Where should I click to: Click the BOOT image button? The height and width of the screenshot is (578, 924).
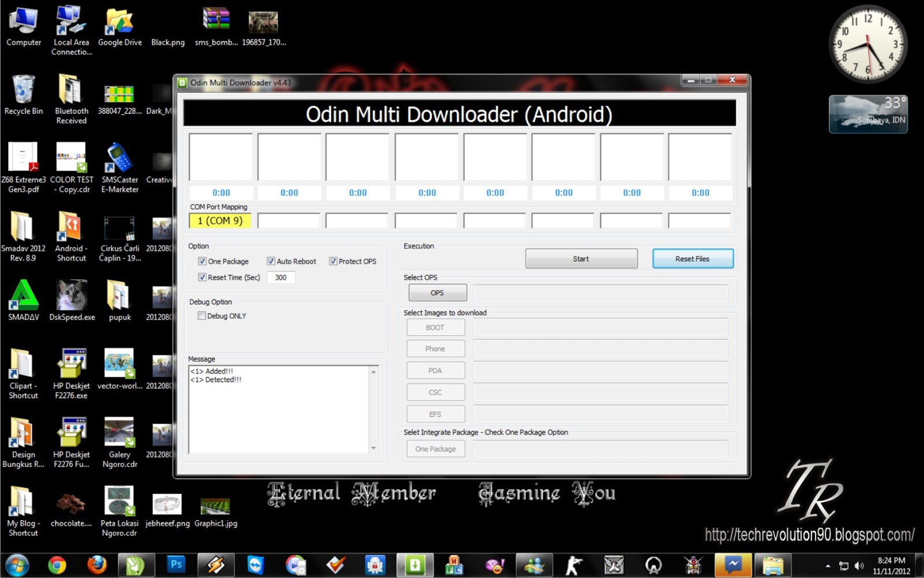point(435,327)
